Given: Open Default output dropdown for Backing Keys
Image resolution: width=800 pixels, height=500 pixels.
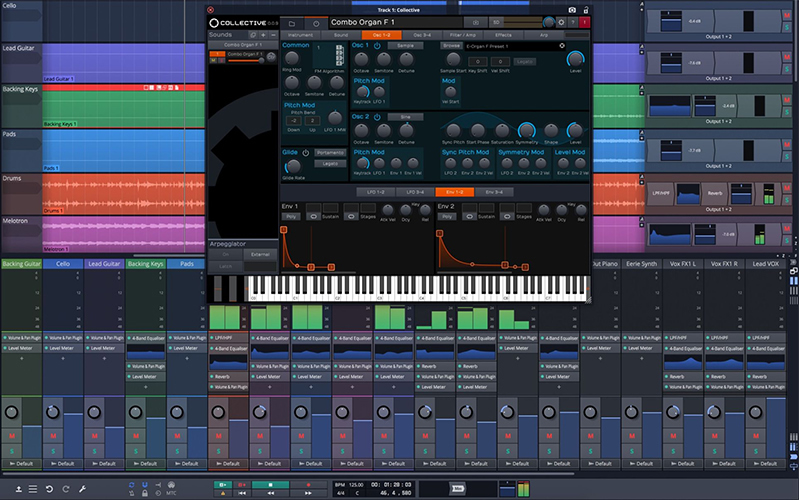Looking at the screenshot, I should click(145, 464).
